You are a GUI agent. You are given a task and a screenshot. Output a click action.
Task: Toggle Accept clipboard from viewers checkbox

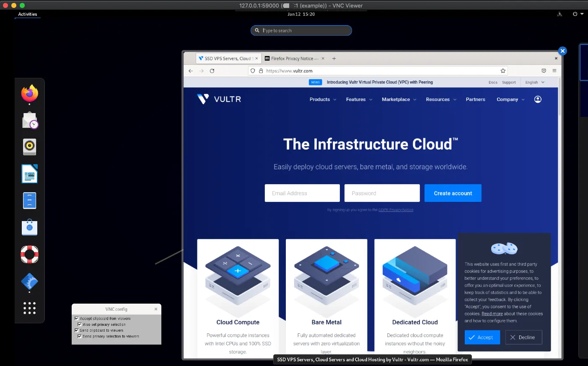tap(77, 318)
